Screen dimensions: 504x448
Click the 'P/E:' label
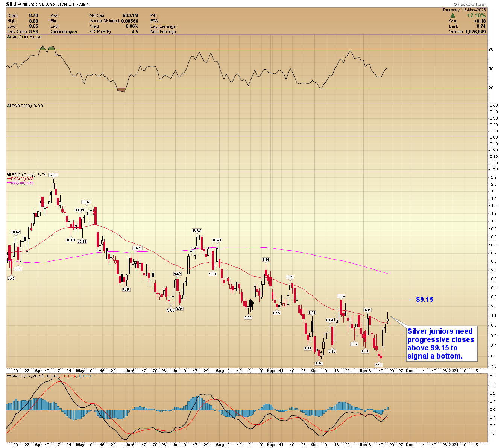point(154,15)
